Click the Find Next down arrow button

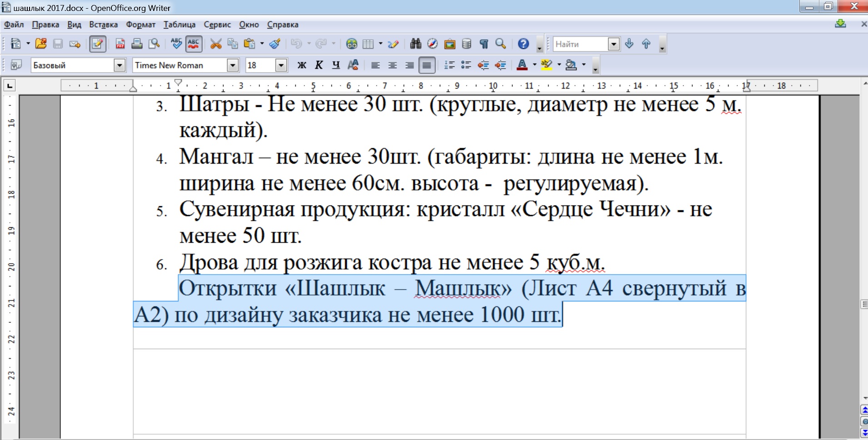point(629,44)
